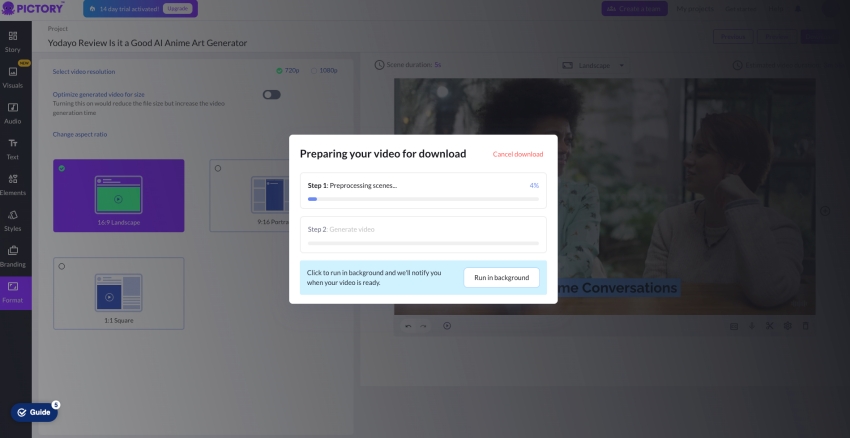
Task: Click Run in background button
Action: (x=501, y=278)
